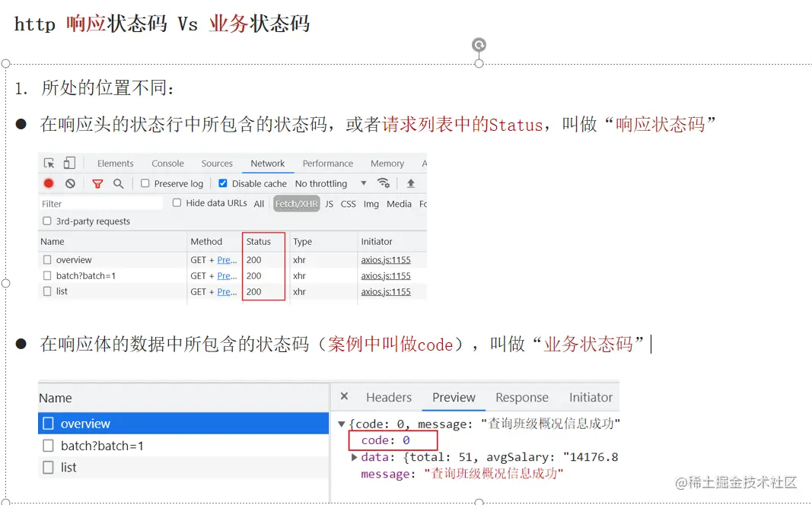The height and width of the screenshot is (505, 812).
Task: Tick the checkbox in highlighted overview row
Action: pos(48,424)
